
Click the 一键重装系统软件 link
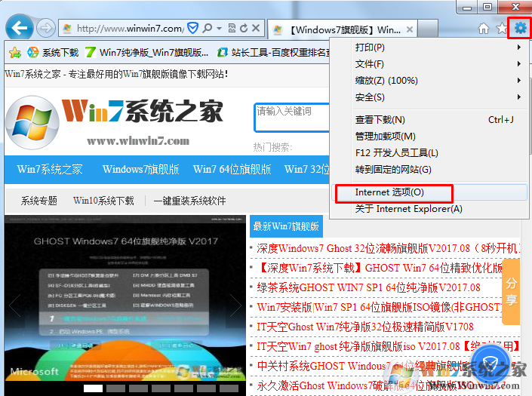pos(189,201)
